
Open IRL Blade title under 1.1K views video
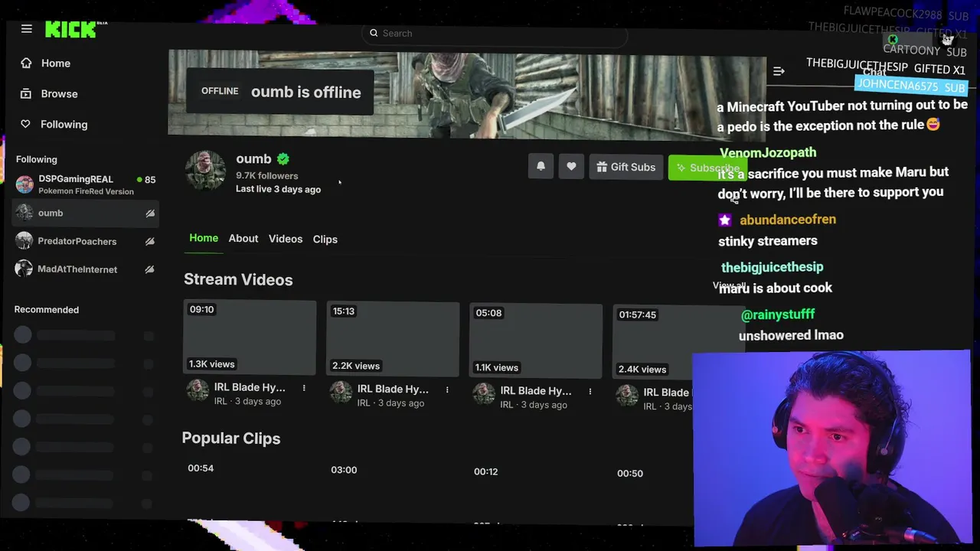(536, 391)
